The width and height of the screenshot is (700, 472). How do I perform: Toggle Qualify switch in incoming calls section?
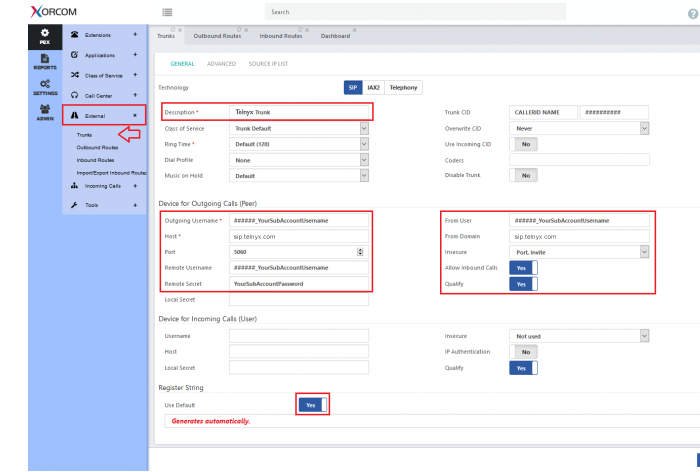(523, 368)
